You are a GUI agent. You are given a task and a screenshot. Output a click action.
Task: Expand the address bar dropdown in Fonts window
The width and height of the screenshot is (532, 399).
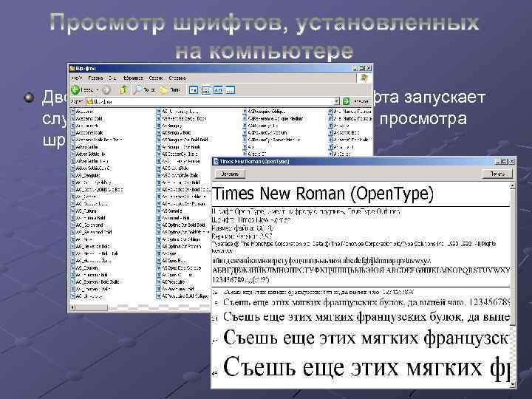pyautogui.click(x=337, y=101)
